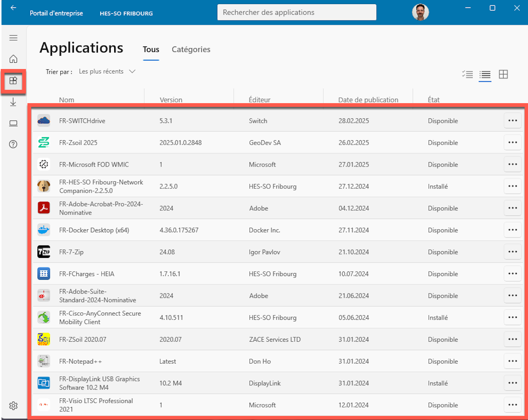Viewport: 528px width, 420px height.
Task: Select version 2025.01.0.2848 cell
Action: [x=181, y=143]
